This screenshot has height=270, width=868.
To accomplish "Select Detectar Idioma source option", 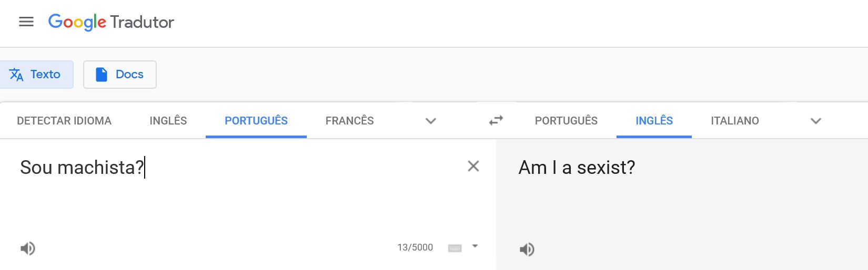I will (x=64, y=121).
